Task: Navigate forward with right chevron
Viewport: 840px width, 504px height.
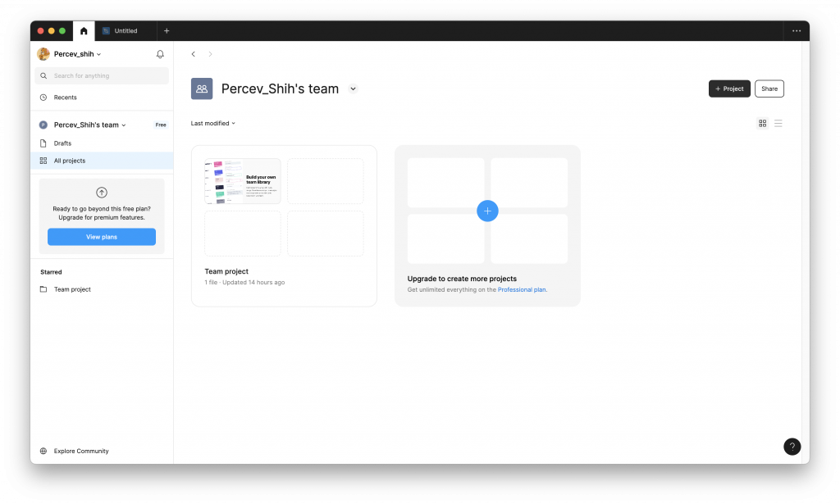Action: coord(210,54)
